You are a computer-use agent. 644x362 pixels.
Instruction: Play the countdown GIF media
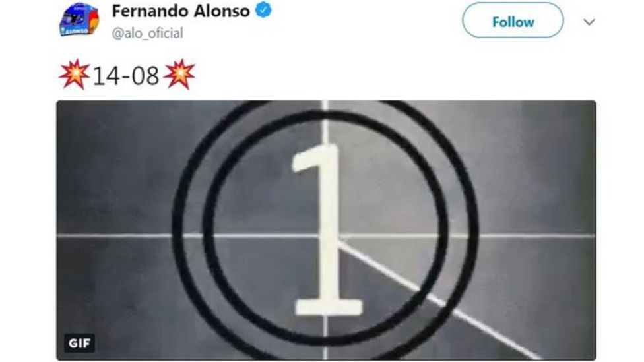pos(326,230)
